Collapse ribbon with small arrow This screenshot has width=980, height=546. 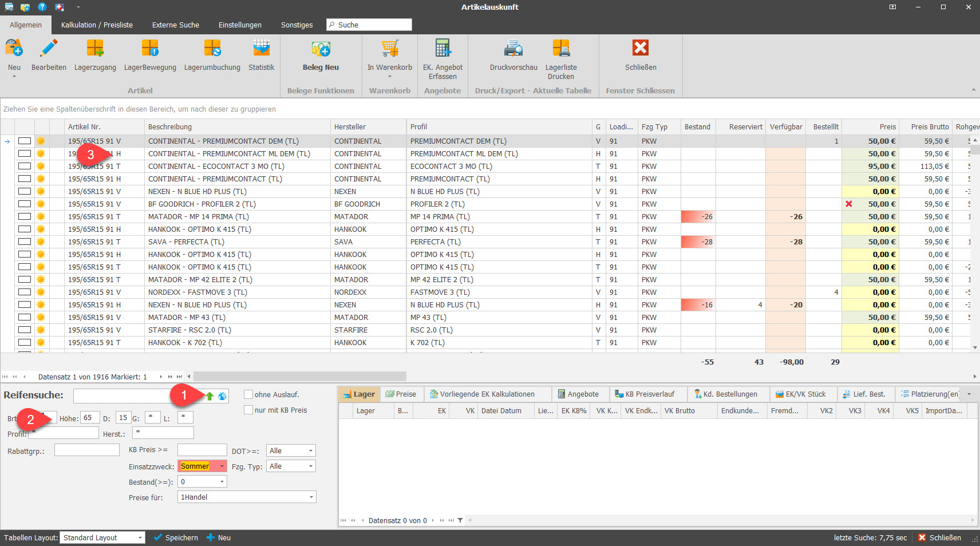[974, 90]
